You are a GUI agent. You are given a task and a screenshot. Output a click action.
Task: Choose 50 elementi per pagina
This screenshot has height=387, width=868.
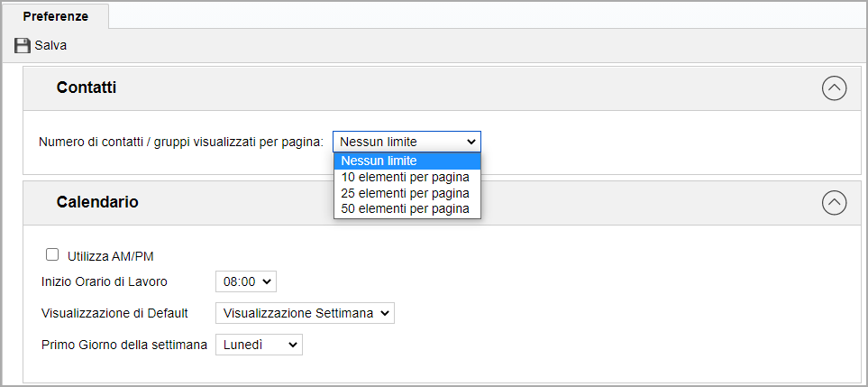point(407,209)
